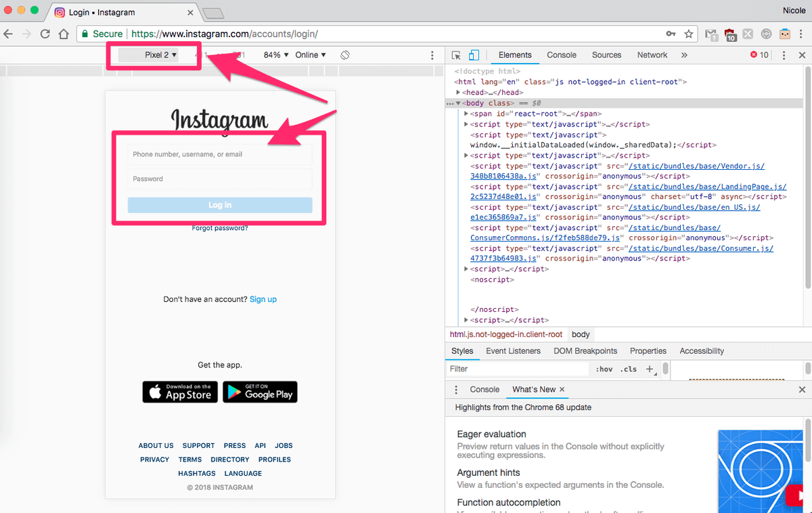Expand the last collapsed script node
Screen dimensions: 812x513
[x=466, y=320]
